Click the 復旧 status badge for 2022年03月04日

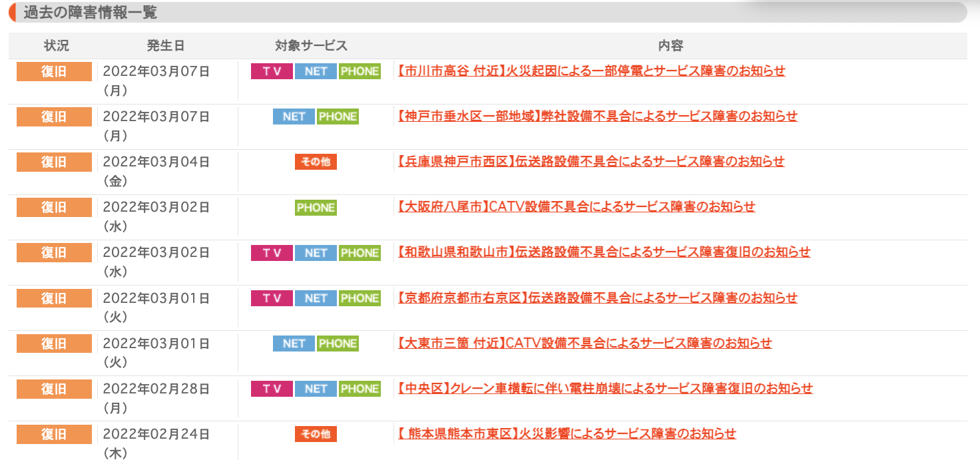click(x=54, y=162)
